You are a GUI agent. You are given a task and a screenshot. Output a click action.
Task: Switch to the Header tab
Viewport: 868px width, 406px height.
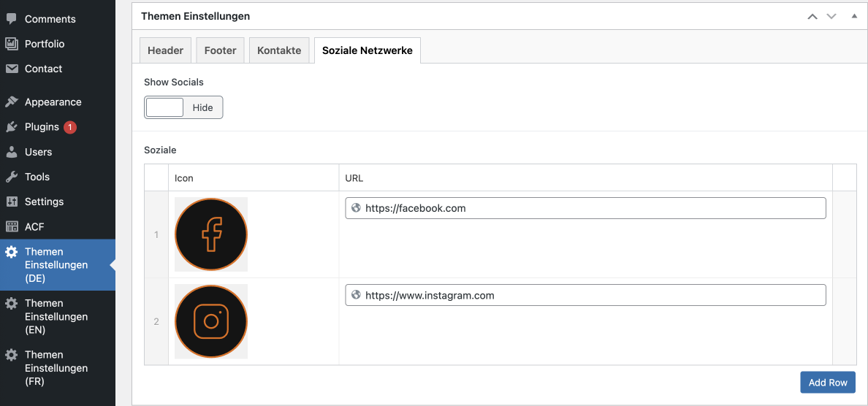click(x=166, y=50)
